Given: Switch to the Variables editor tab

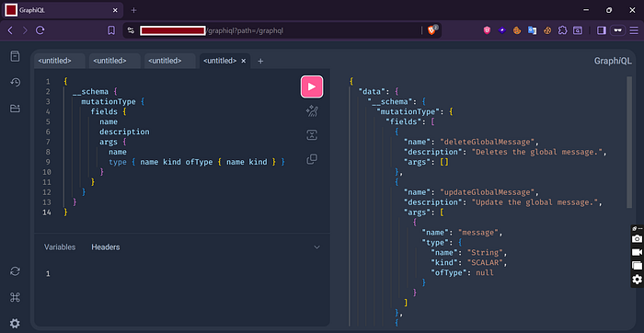Looking at the screenshot, I should [x=60, y=247].
